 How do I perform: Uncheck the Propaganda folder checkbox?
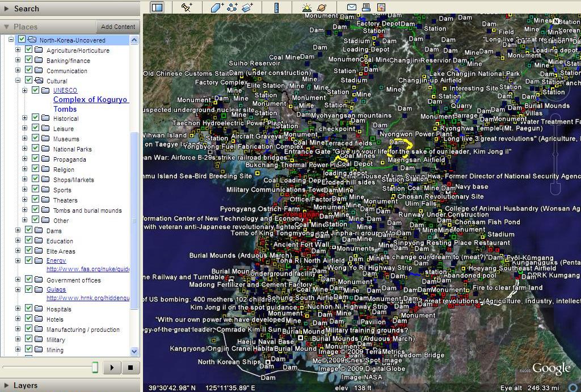click(36, 159)
